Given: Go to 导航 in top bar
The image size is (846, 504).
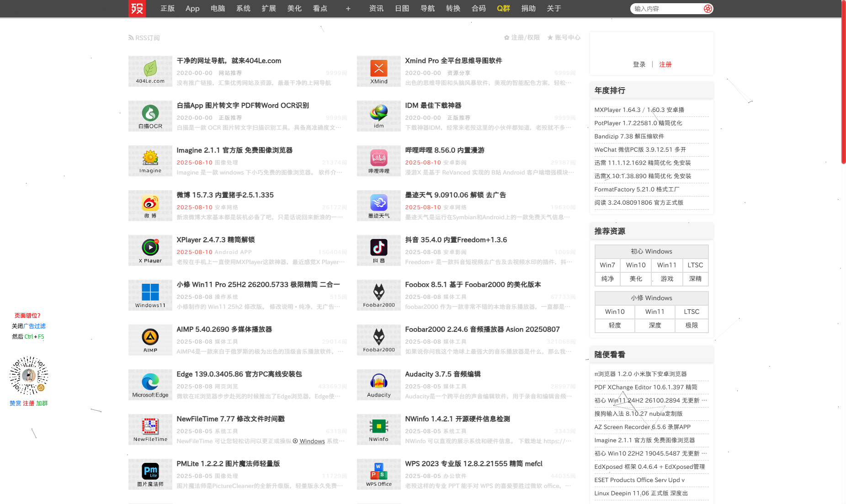Looking at the screenshot, I should click(428, 8).
